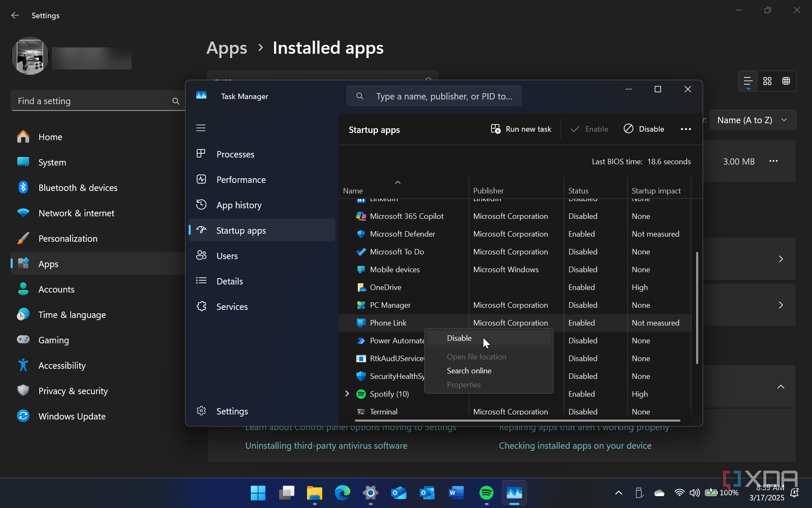Open Uninstalling third-party antivirus software link
Image resolution: width=812 pixels, height=508 pixels.
tap(326, 446)
